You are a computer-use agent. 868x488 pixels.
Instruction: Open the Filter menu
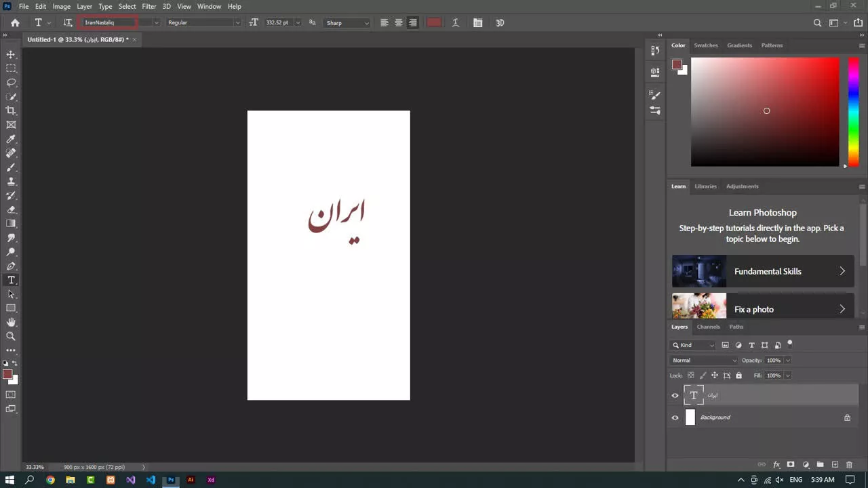149,6
